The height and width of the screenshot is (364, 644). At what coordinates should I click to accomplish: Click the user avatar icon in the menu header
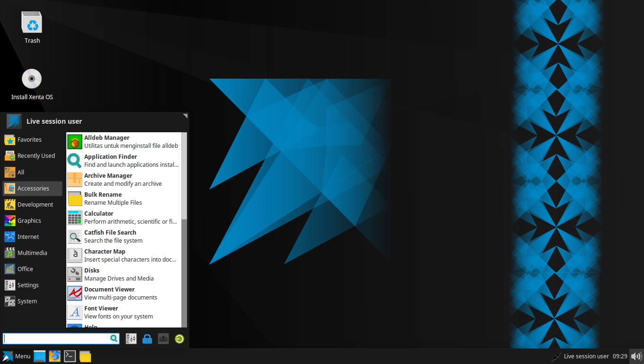(14, 121)
